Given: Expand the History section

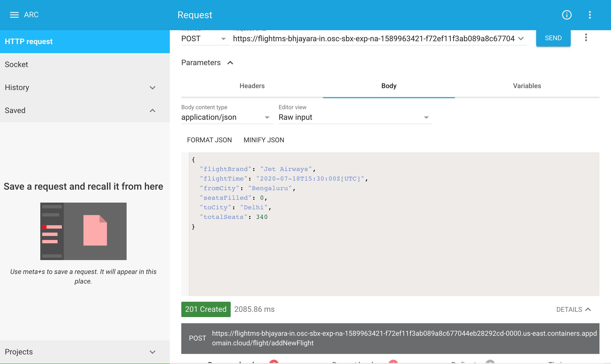Looking at the screenshot, I should coord(152,88).
